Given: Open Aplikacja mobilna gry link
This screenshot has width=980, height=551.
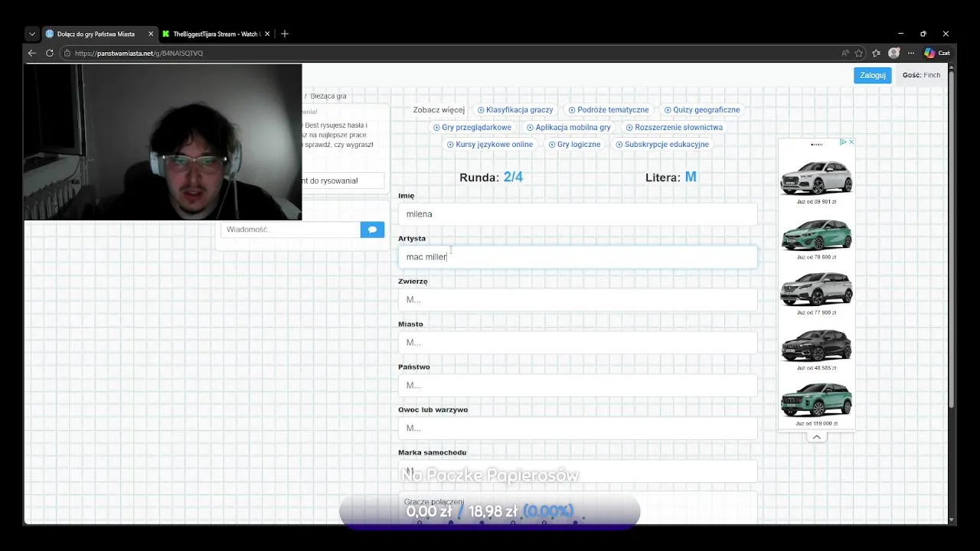Looking at the screenshot, I should (x=569, y=127).
